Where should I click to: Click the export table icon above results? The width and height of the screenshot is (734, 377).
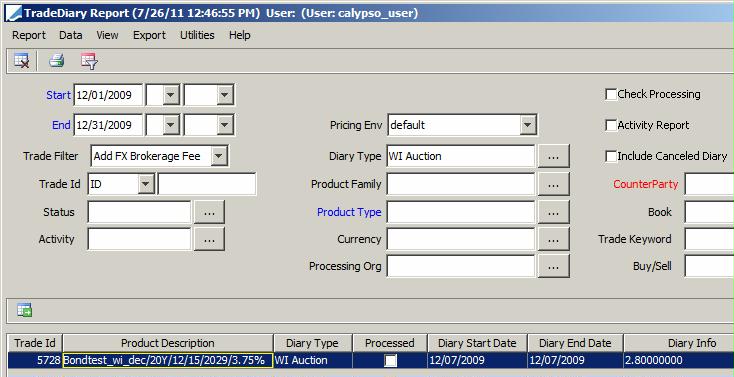(24, 310)
